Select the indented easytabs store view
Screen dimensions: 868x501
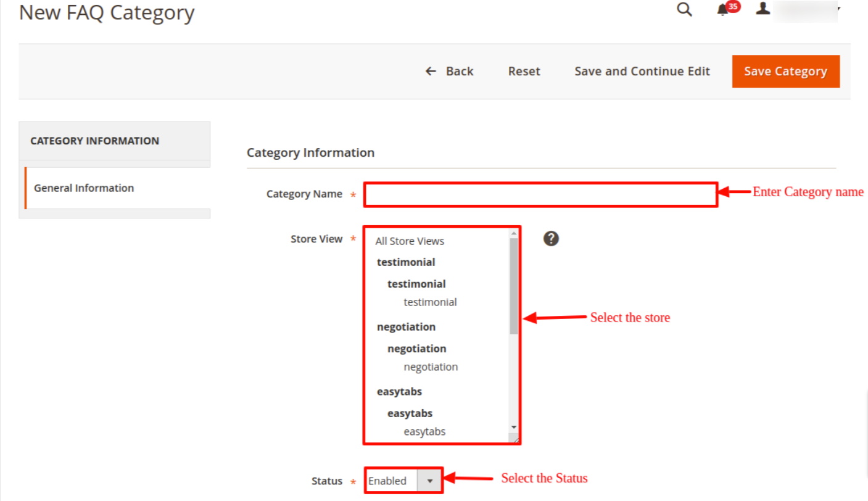pyautogui.click(x=424, y=432)
